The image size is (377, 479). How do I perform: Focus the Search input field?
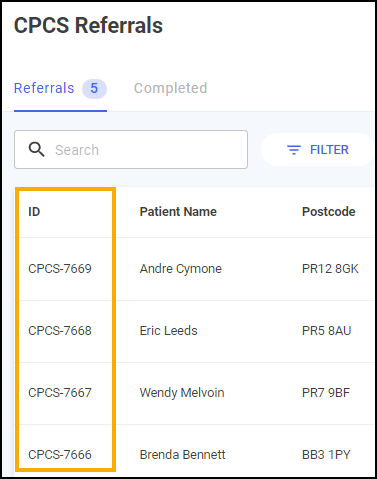coord(131,150)
